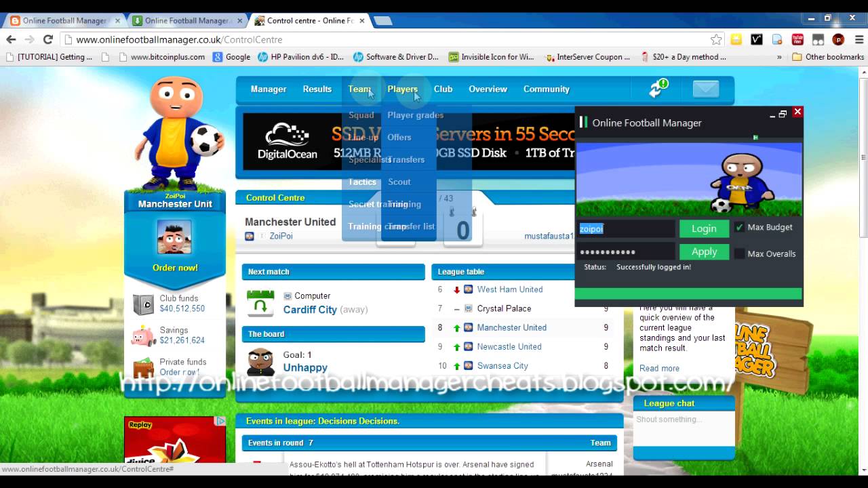The image size is (868, 488).
Task: Bookmark this page with the star icon
Action: click(x=716, y=39)
